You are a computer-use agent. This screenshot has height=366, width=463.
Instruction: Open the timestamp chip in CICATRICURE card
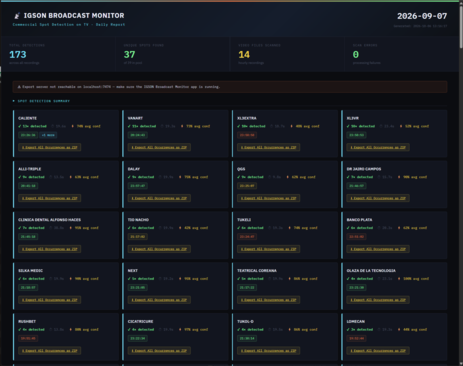click(x=138, y=338)
